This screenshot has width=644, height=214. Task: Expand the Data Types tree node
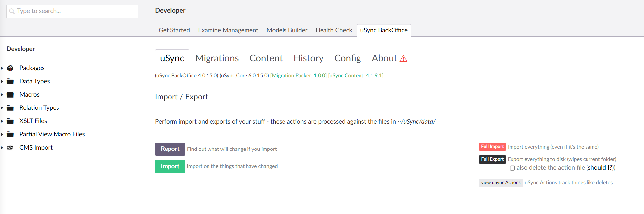[x=2, y=81]
